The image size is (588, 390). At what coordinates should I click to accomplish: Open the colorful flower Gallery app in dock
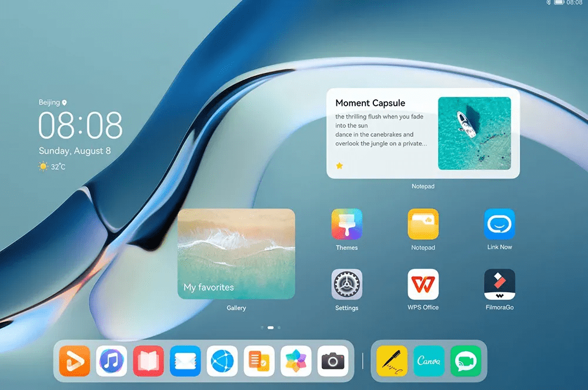296,361
